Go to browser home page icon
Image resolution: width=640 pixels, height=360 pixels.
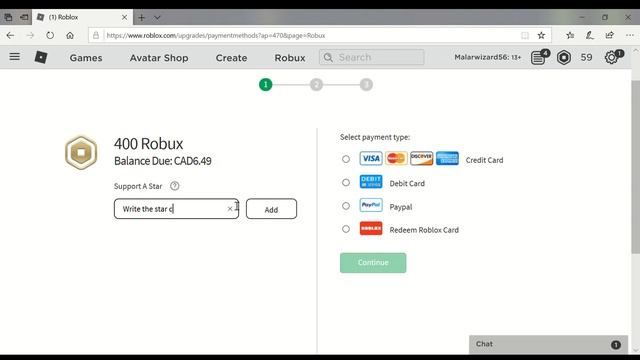(x=70, y=36)
